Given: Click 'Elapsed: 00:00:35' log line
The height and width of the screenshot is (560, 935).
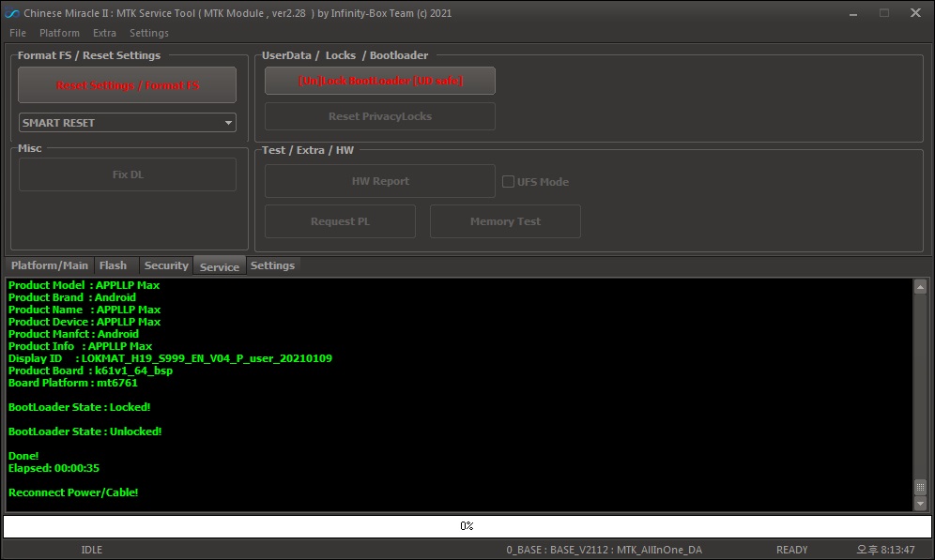Looking at the screenshot, I should point(54,468).
